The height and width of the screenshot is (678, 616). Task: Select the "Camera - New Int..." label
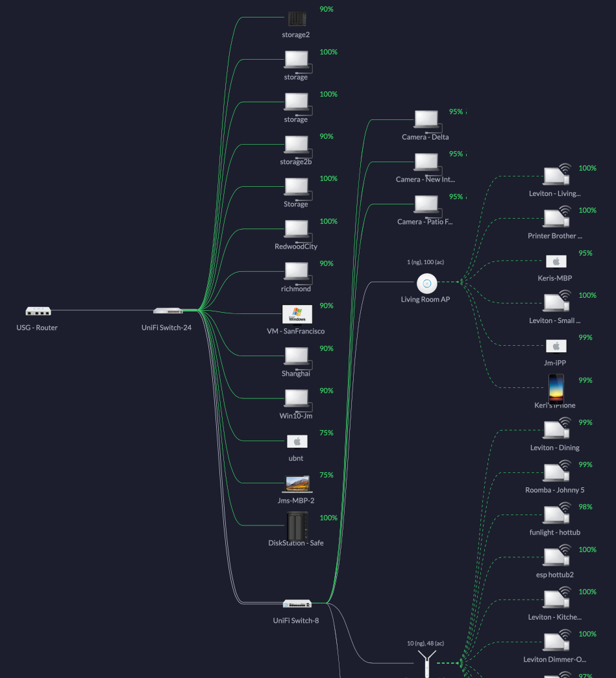pyautogui.click(x=425, y=180)
